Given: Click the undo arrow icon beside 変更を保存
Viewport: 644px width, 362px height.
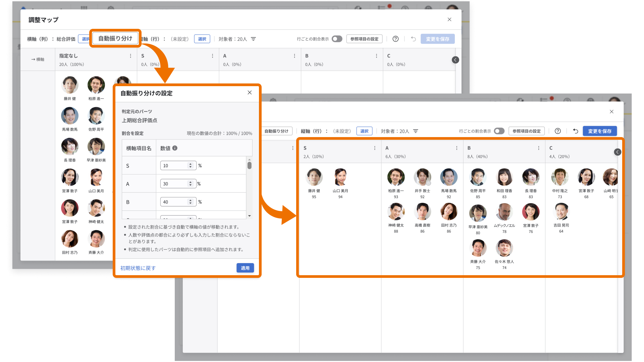Looking at the screenshot, I should [x=413, y=39].
